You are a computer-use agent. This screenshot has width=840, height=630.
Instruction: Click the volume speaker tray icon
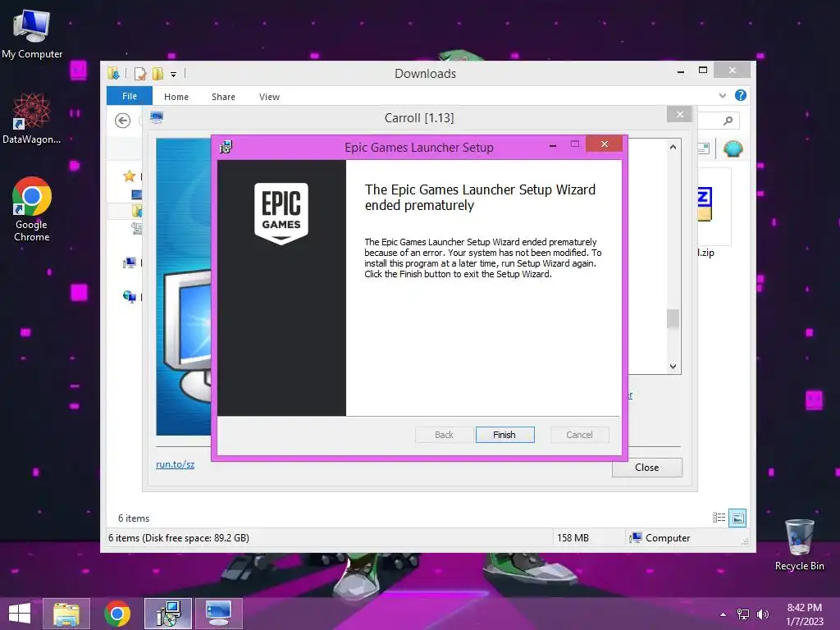point(763,614)
